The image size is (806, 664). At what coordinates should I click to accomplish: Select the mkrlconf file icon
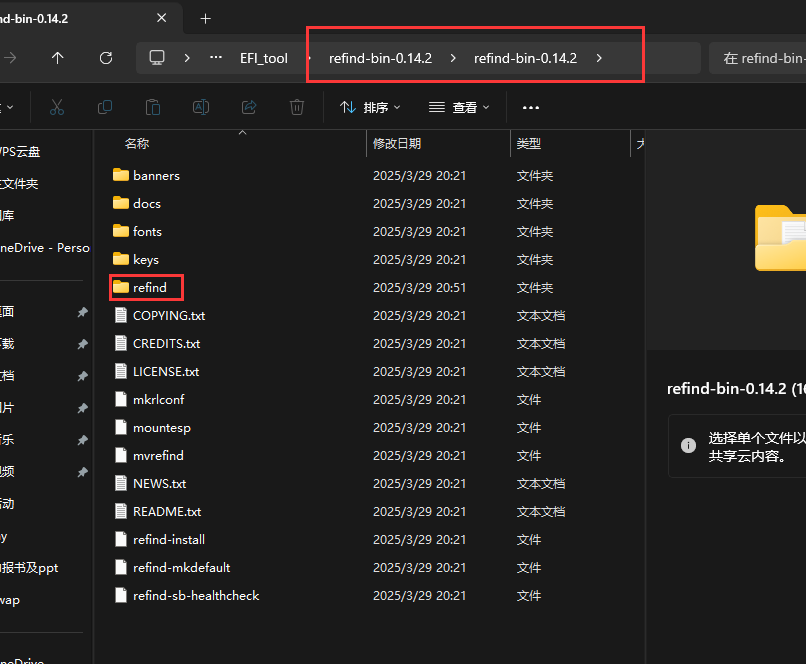(121, 399)
